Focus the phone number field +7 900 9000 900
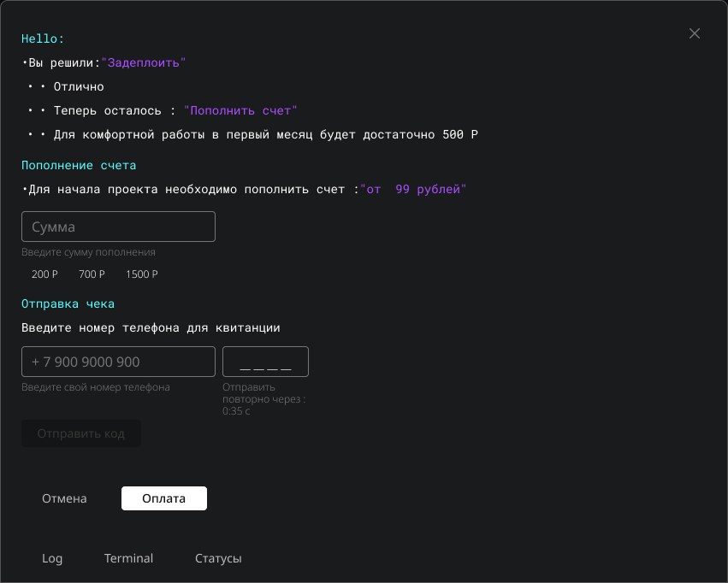 (x=118, y=362)
